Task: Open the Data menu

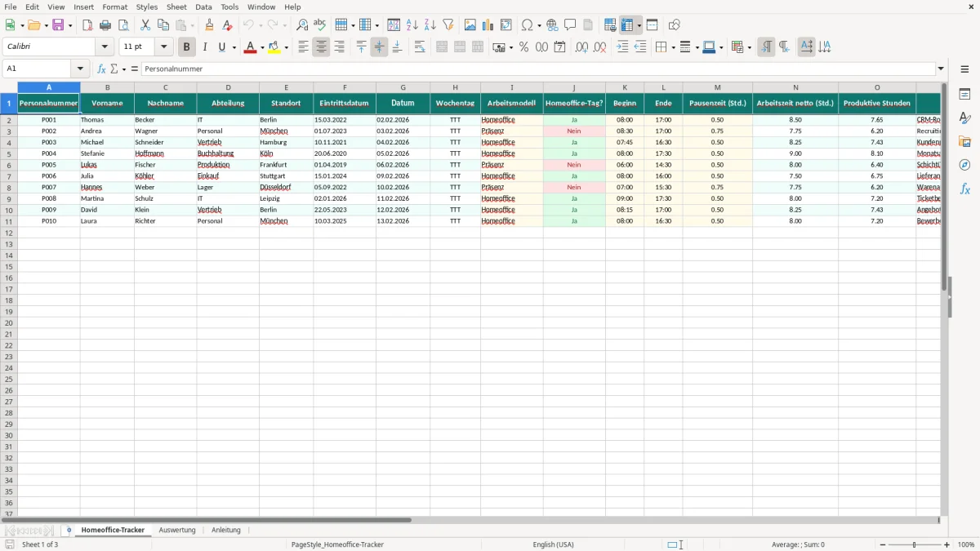Action: pos(203,7)
